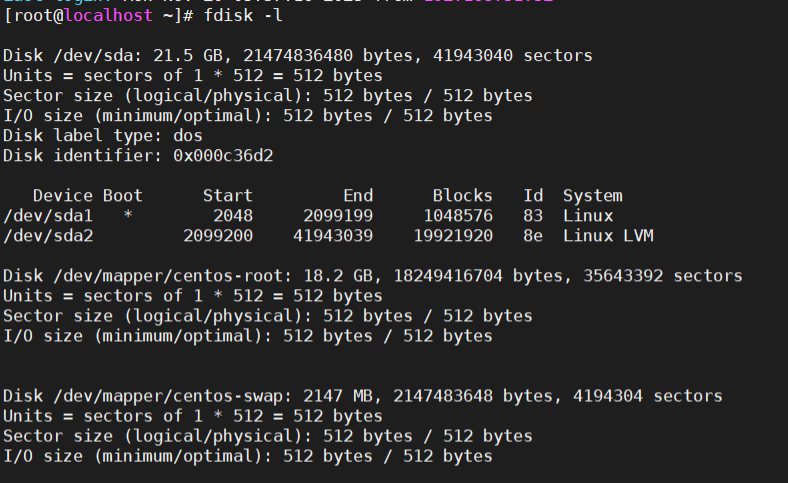Click the Boot column header

click(122, 195)
